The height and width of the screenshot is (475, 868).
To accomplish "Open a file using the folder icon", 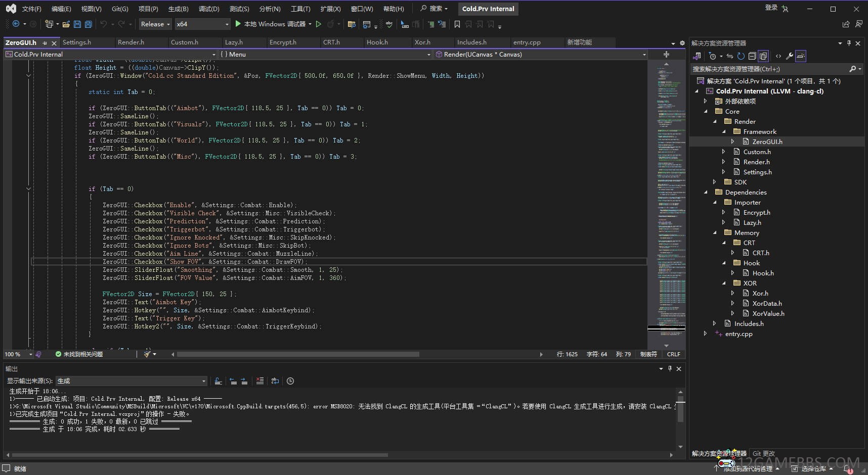I will point(66,24).
